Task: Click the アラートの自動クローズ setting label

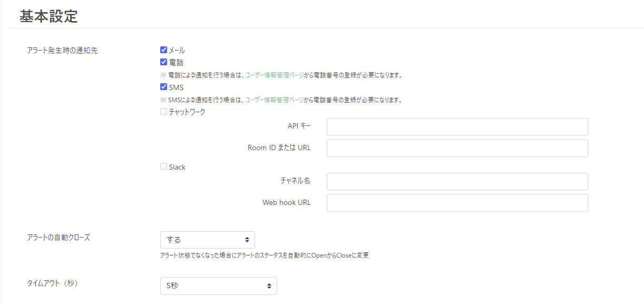Action: [58, 238]
